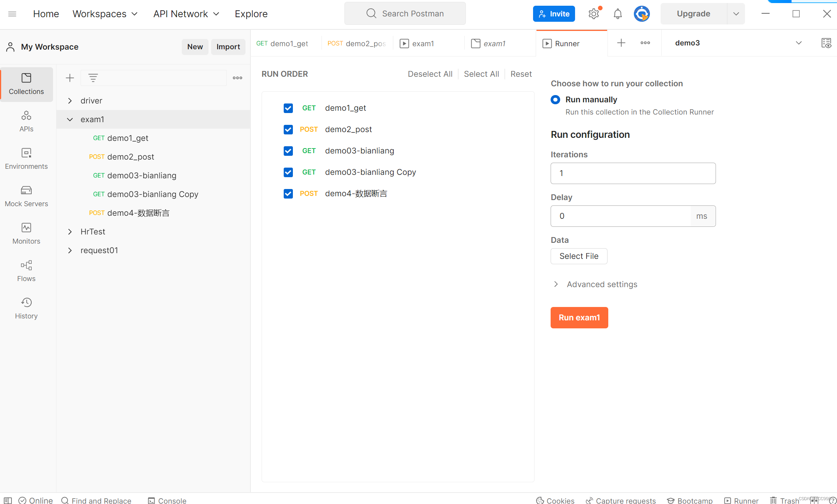837x504 pixels.
Task: Go to Home in top menu
Action: pyautogui.click(x=46, y=14)
